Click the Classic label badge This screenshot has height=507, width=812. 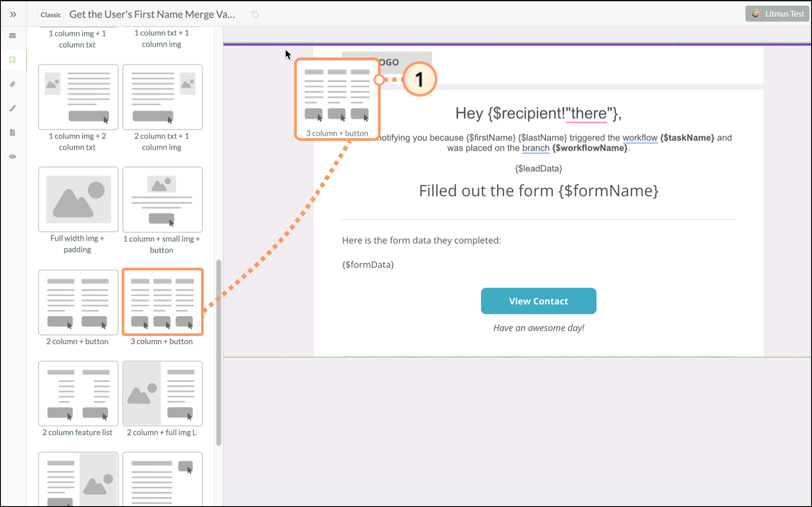pos(51,15)
